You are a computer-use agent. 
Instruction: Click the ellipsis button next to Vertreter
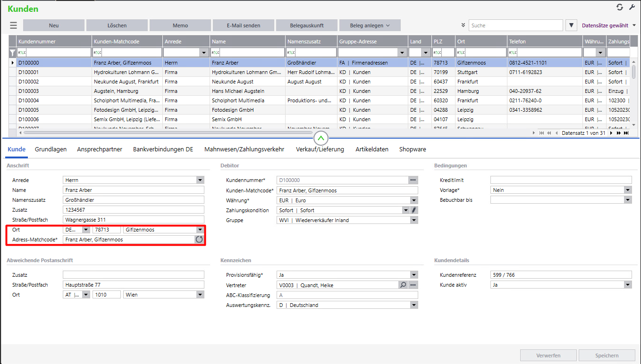(413, 285)
